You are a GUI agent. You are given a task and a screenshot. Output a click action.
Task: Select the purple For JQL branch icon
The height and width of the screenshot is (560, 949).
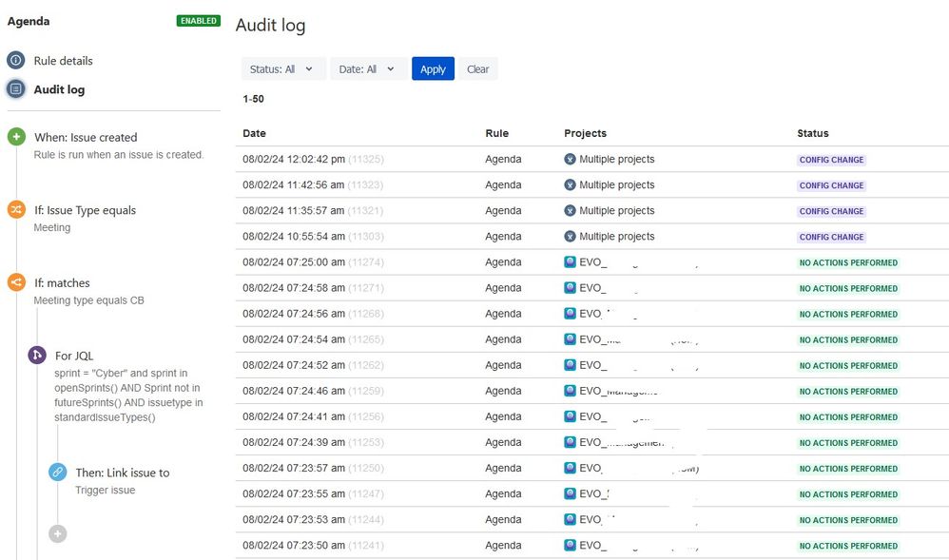click(x=37, y=355)
